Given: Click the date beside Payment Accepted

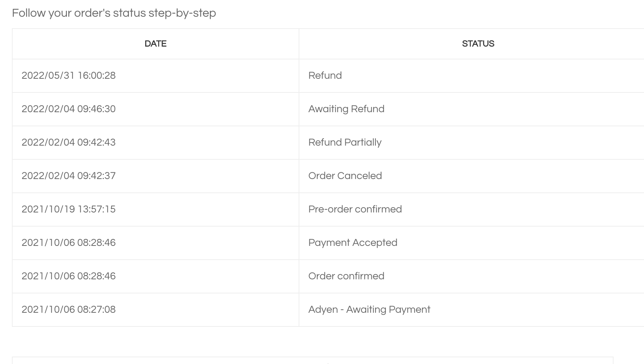Looking at the screenshot, I should pos(69,243).
